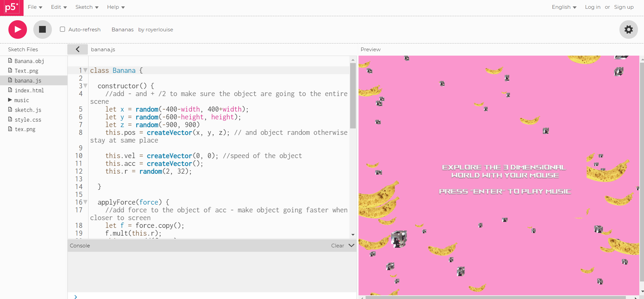
Task: Open the Sketch menu
Action: pyautogui.click(x=87, y=7)
